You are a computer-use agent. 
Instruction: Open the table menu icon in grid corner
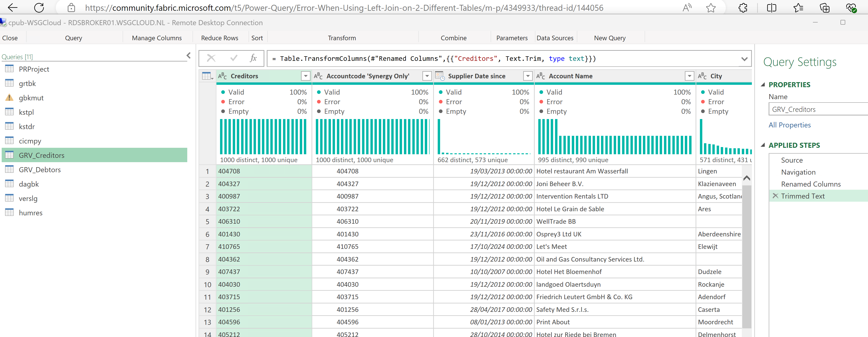[x=207, y=76]
